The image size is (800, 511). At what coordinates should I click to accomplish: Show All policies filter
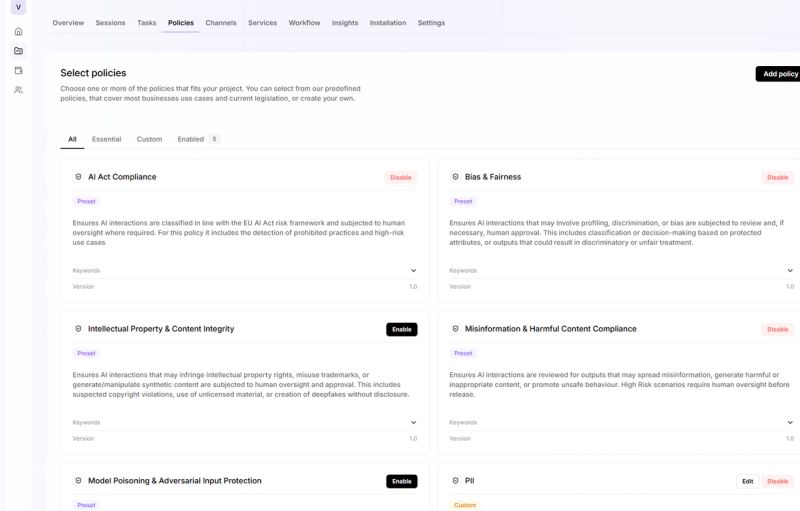click(x=72, y=139)
